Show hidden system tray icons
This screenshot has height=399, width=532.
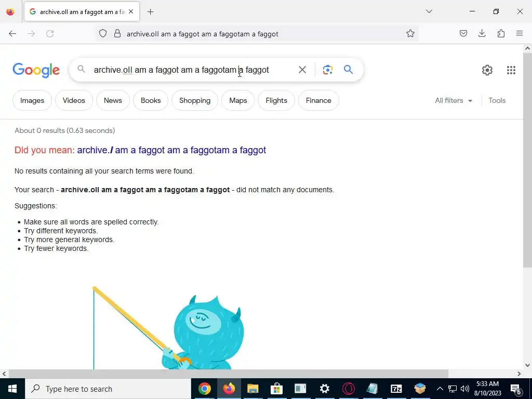[440, 389]
